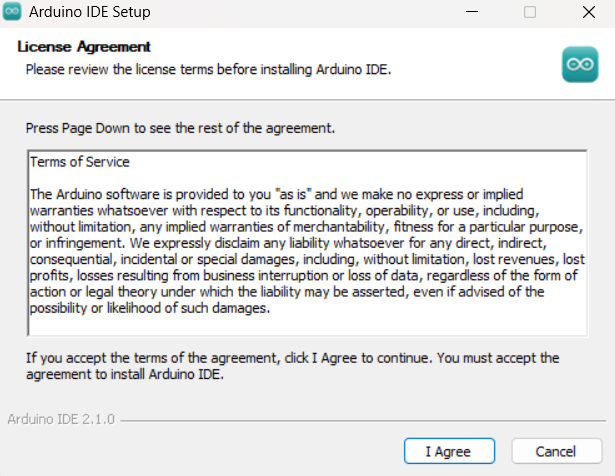The width and height of the screenshot is (615, 476).
Task: Click the "If you accept the terms" note
Action: tap(293, 365)
